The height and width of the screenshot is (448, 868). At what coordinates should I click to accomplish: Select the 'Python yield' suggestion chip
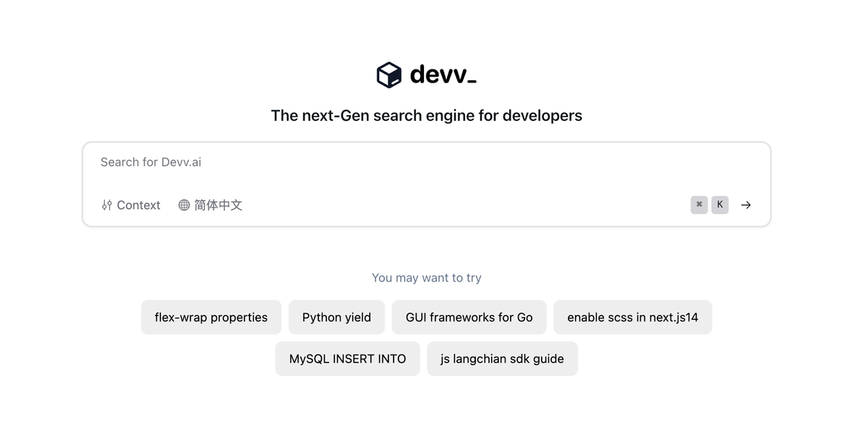tap(336, 317)
